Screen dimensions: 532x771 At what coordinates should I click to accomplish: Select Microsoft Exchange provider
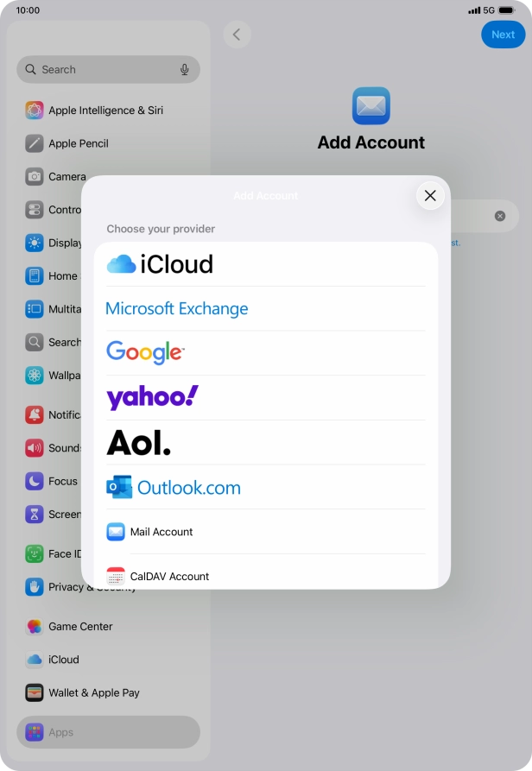[x=177, y=309]
